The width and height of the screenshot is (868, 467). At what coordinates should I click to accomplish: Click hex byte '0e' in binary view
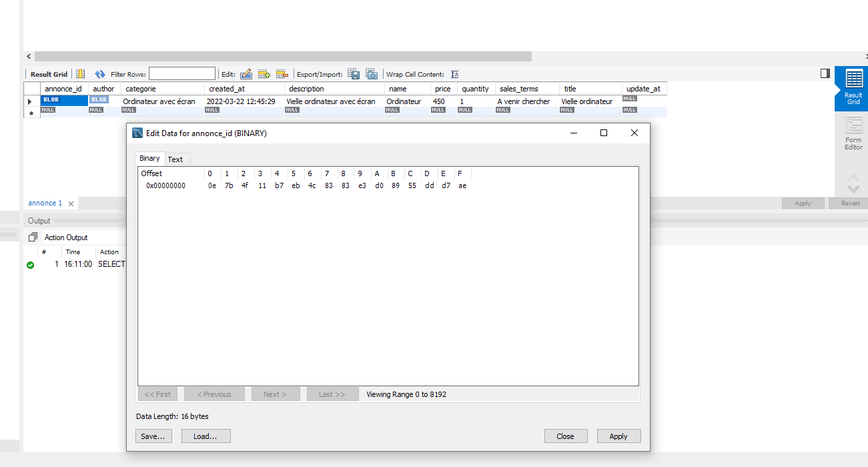click(212, 185)
